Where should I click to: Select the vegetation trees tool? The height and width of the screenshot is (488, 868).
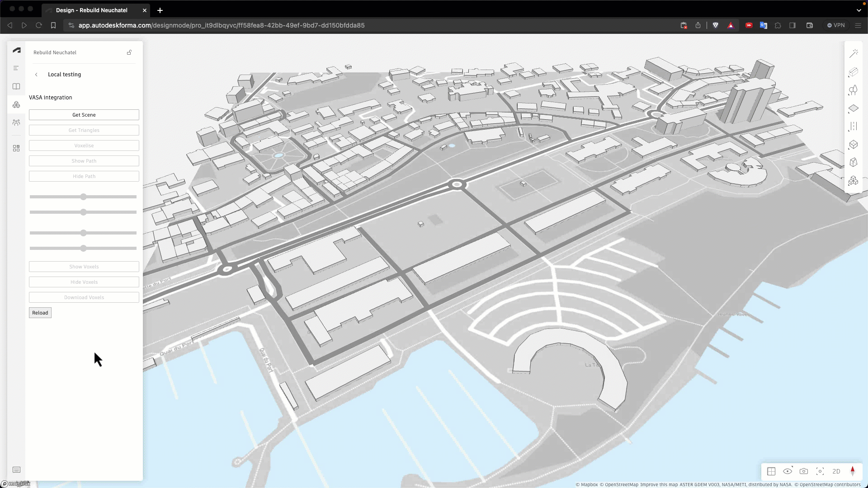pyautogui.click(x=853, y=90)
